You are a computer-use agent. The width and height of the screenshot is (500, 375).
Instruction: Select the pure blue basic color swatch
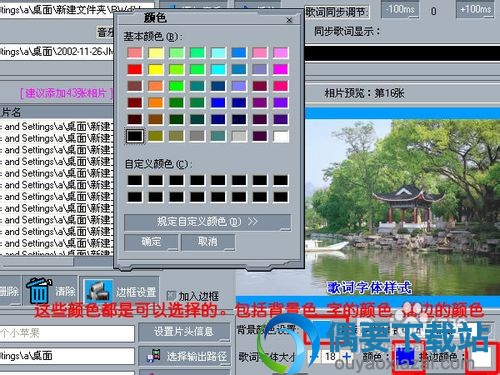[218, 103]
